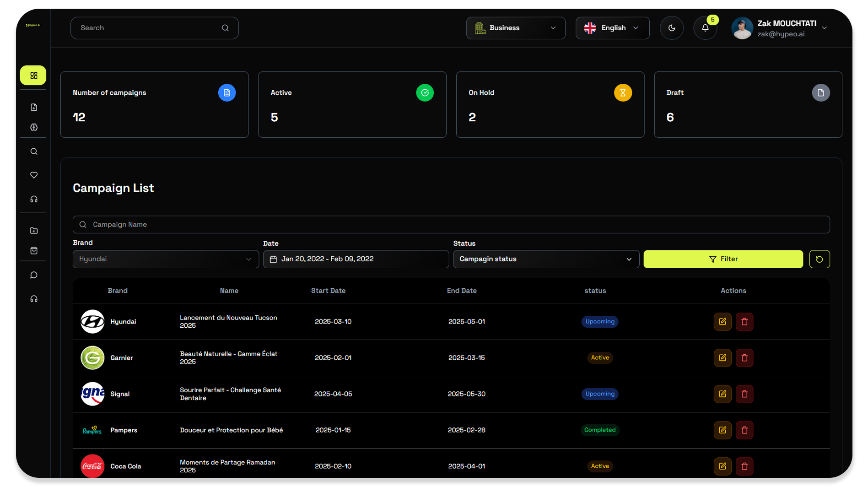Open the Hyundai brand dropdown

(166, 259)
